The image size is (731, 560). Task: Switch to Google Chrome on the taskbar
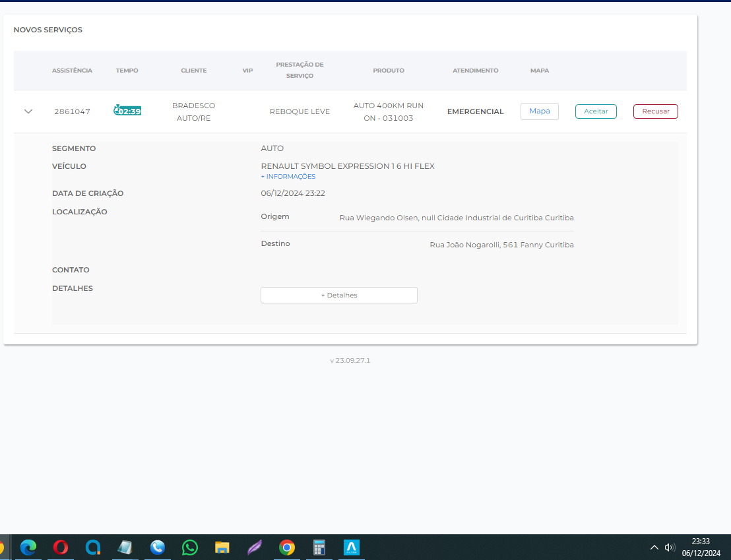286,547
